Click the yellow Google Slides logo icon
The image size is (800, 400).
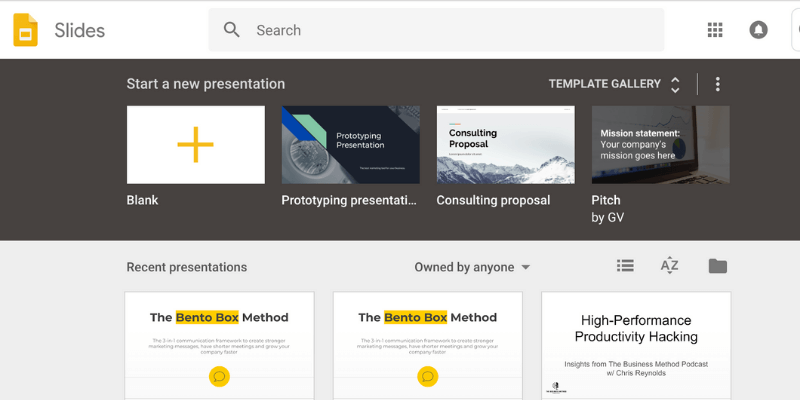click(x=26, y=30)
